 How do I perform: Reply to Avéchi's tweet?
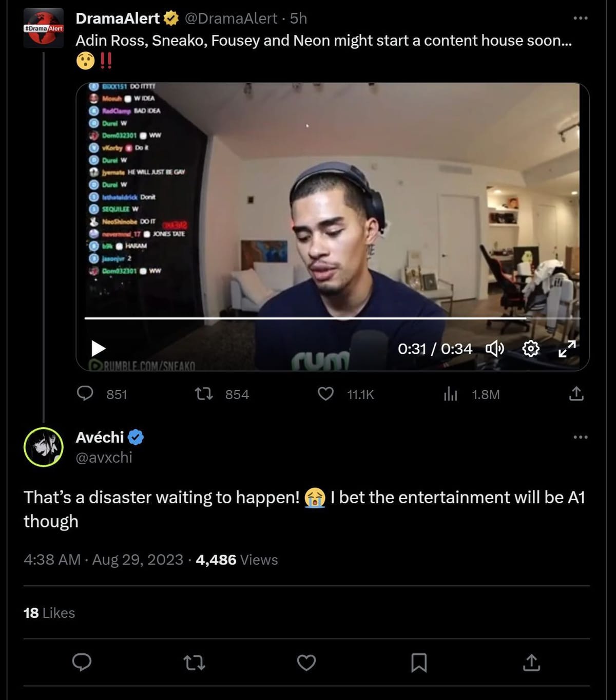(x=82, y=663)
